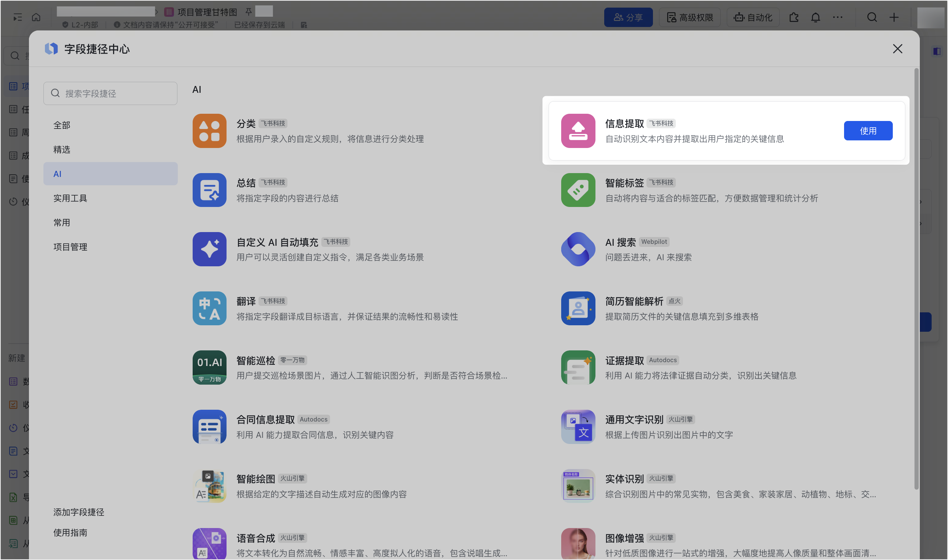This screenshot has width=948, height=560.
Task: Select the 总结 summary icon
Action: click(209, 190)
